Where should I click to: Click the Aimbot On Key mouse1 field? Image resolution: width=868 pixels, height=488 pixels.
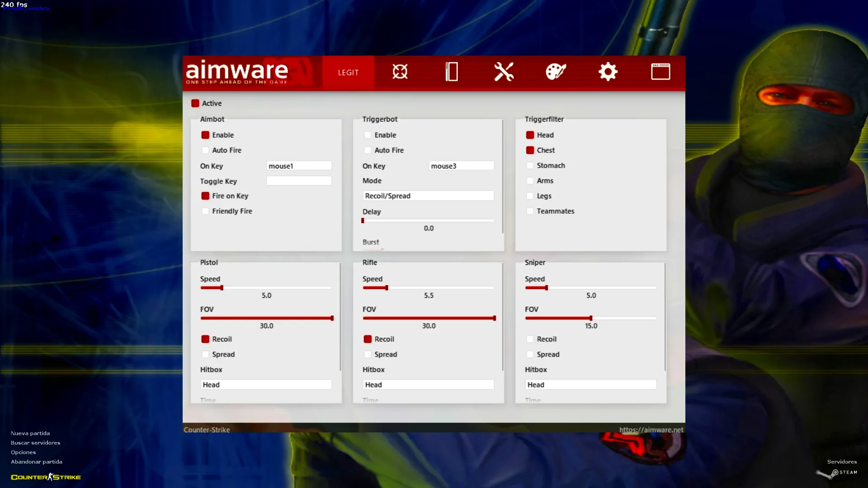(299, 166)
